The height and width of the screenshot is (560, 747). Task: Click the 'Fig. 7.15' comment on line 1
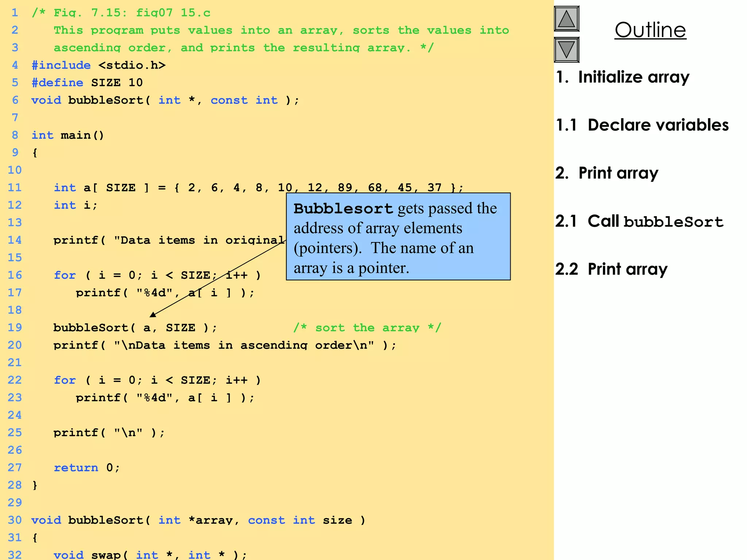click(121, 13)
